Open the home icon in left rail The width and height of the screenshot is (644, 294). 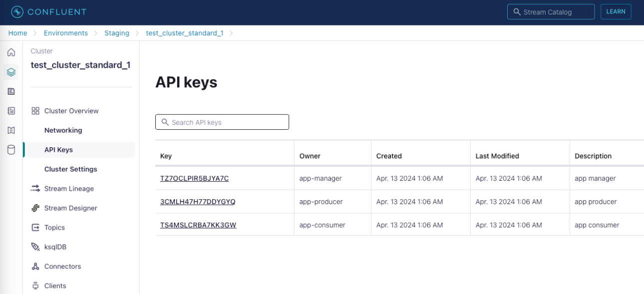tap(11, 52)
